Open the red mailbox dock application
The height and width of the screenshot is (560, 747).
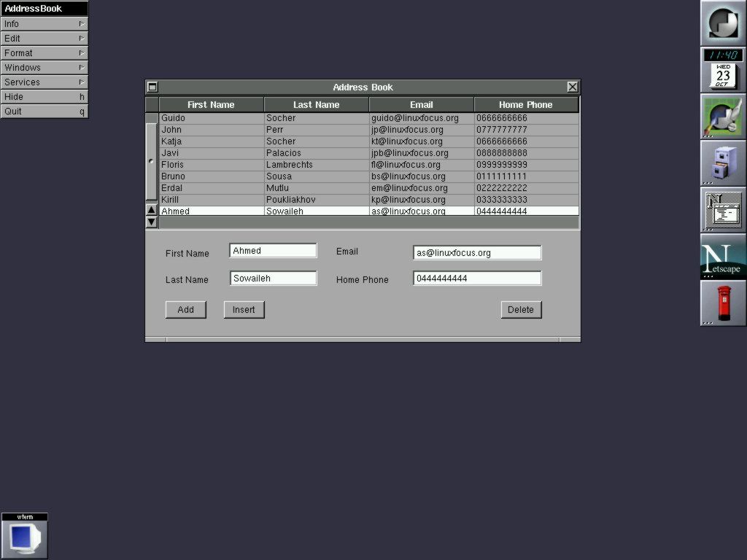click(x=723, y=303)
